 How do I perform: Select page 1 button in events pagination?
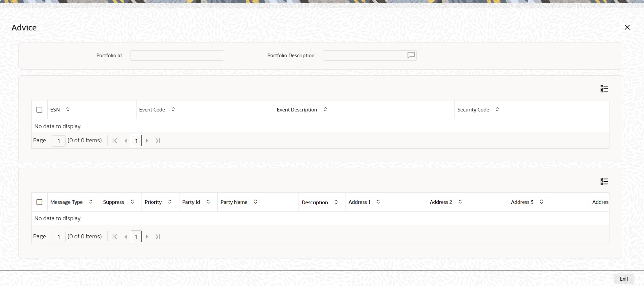pos(136,141)
